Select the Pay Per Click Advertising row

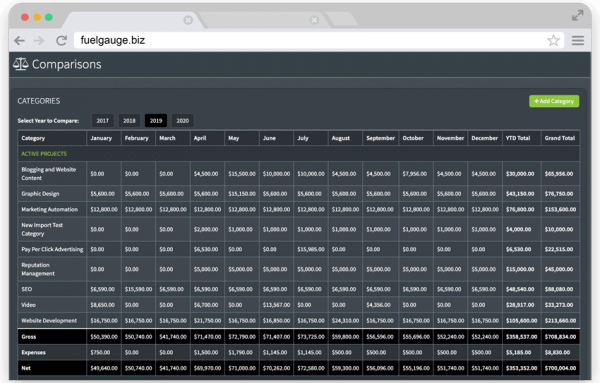(298, 249)
